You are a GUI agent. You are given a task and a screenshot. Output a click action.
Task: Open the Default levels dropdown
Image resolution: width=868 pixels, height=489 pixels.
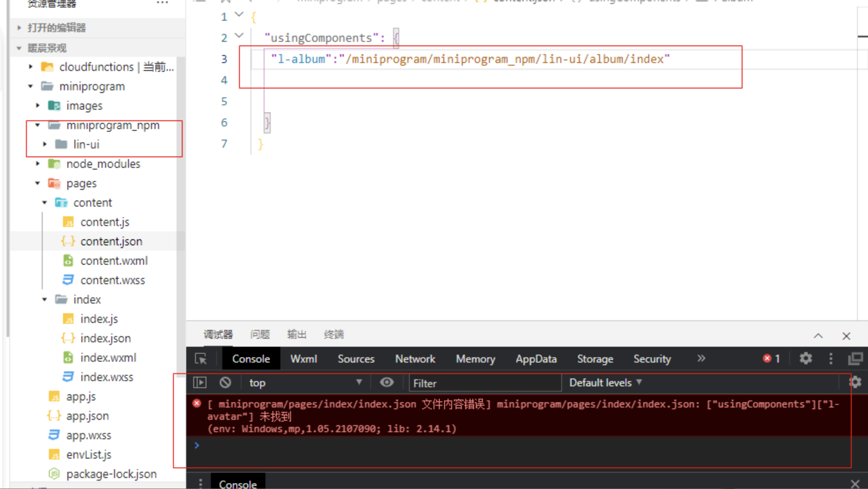[604, 382]
